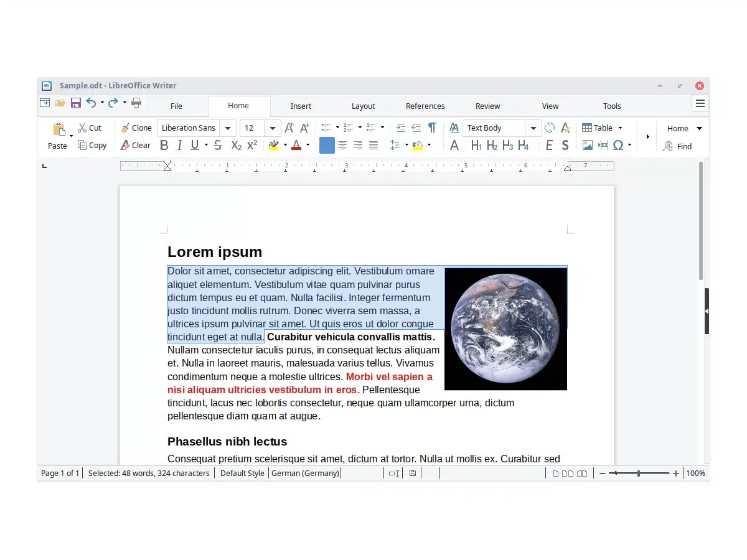The height and width of the screenshot is (560, 747).
Task: Apply Heading 1 style icon
Action: pos(476,146)
